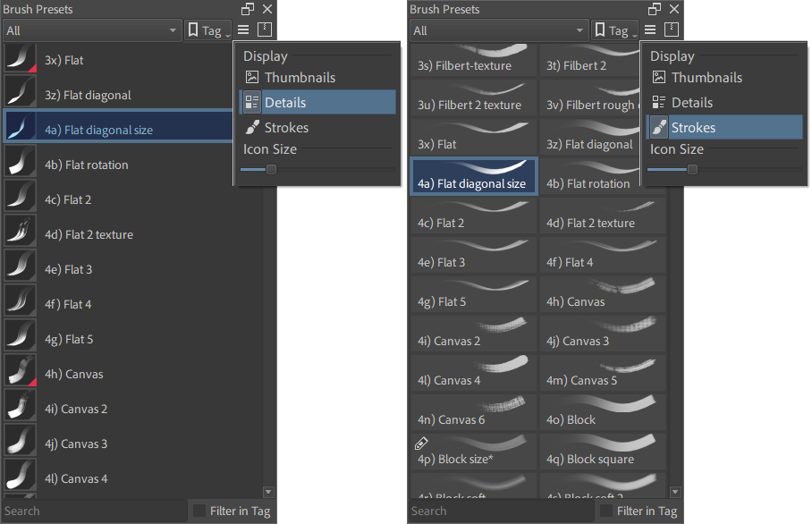
Task: Click the Search field in left panel
Action: tap(94, 511)
